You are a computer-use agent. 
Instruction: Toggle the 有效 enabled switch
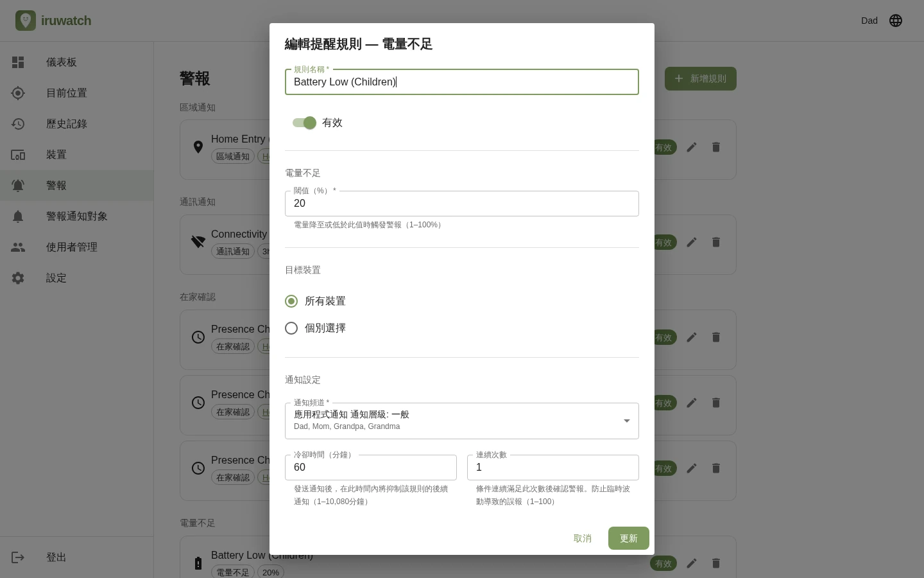point(305,123)
